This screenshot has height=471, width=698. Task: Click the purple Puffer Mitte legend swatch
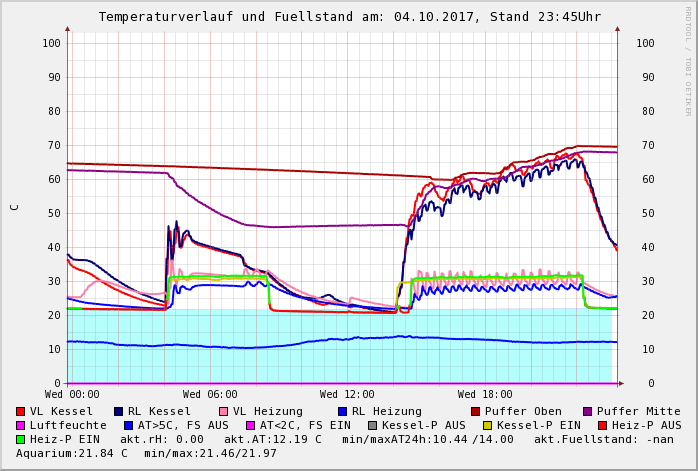[587, 411]
